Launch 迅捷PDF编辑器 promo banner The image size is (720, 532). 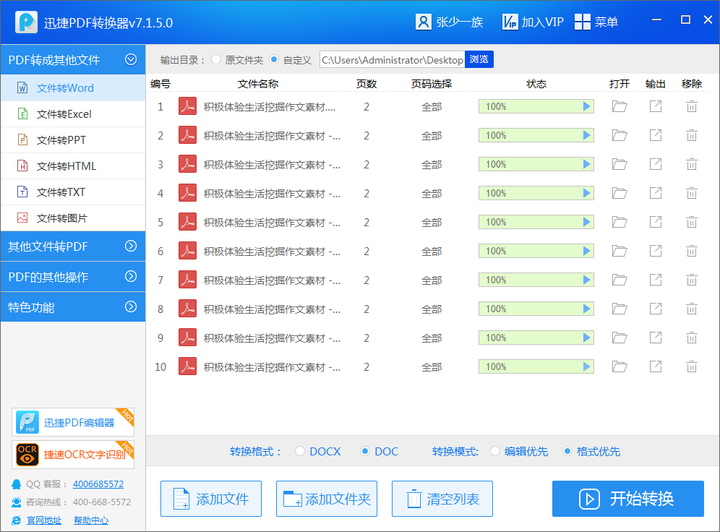click(x=73, y=422)
